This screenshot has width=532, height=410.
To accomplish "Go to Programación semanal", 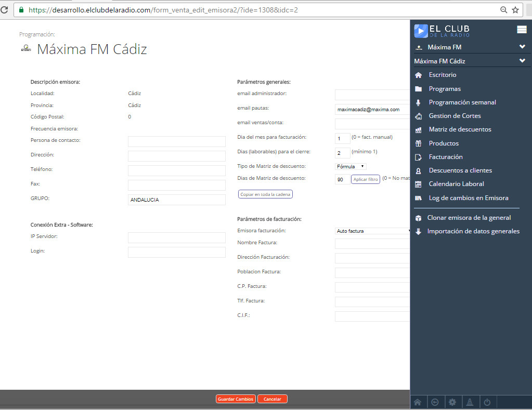I will point(462,102).
